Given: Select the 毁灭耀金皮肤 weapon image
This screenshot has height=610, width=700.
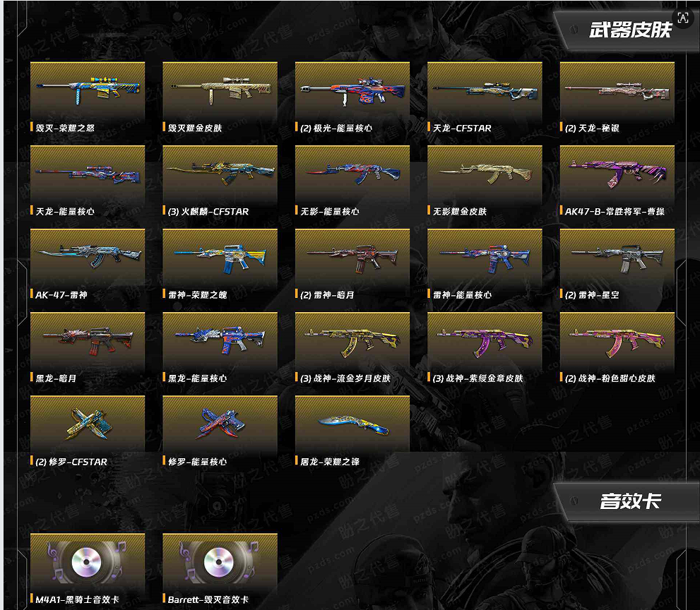Looking at the screenshot, I should pyautogui.click(x=220, y=91).
